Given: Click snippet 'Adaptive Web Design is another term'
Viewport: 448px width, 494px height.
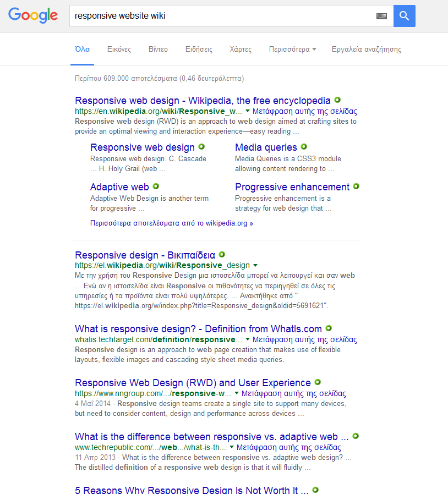Looking at the screenshot, I should pyautogui.click(x=150, y=199).
